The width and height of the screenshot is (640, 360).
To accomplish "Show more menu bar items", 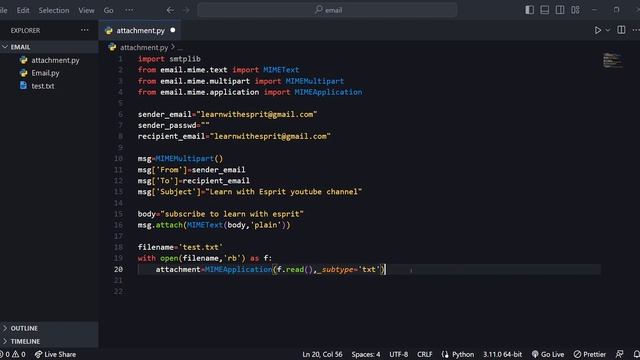I will (x=129, y=10).
